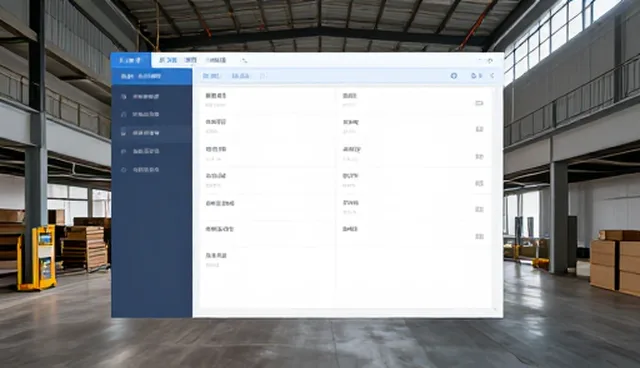Click the highlighted third sidebar entry's icon
This screenshot has height=368, width=640.
click(124, 132)
